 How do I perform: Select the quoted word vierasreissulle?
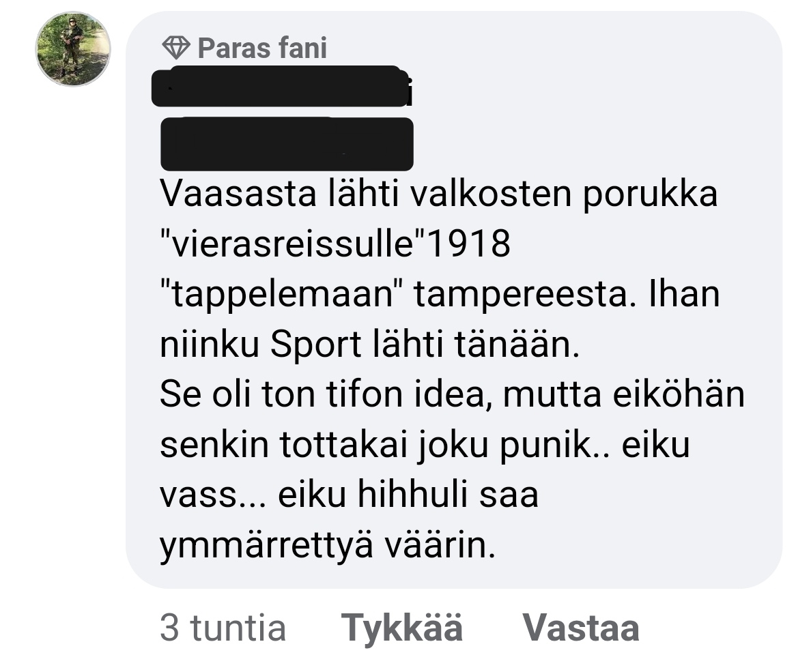pyautogui.click(x=287, y=244)
